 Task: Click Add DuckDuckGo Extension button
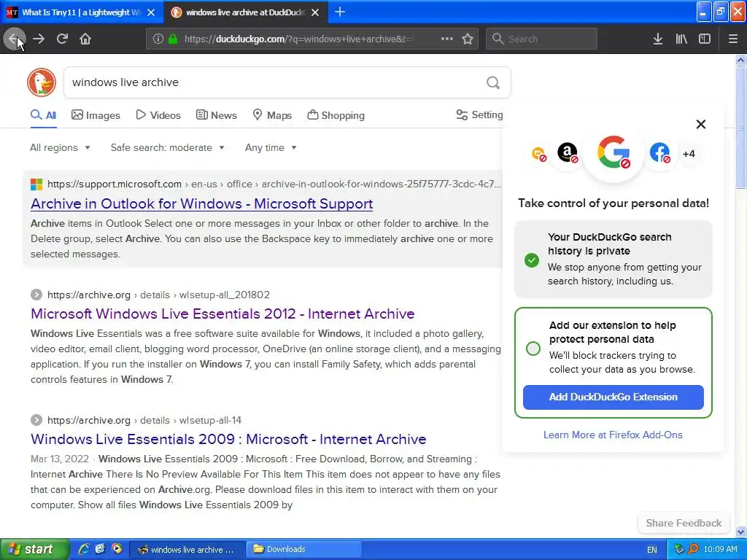(613, 397)
